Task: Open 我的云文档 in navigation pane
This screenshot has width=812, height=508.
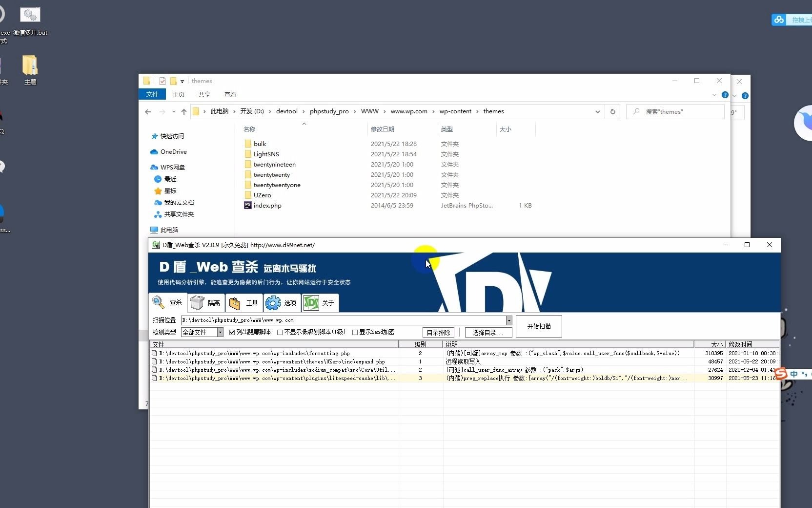Action: tap(174, 202)
